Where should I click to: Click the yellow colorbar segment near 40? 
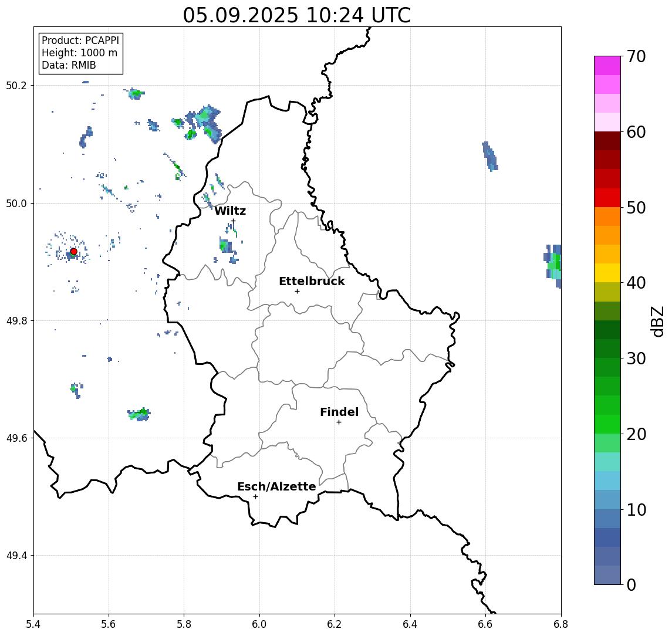coord(607,273)
